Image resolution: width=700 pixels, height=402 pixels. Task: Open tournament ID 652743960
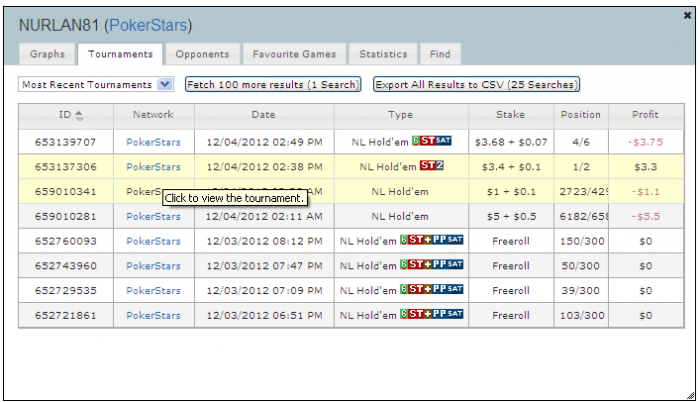tap(66, 266)
